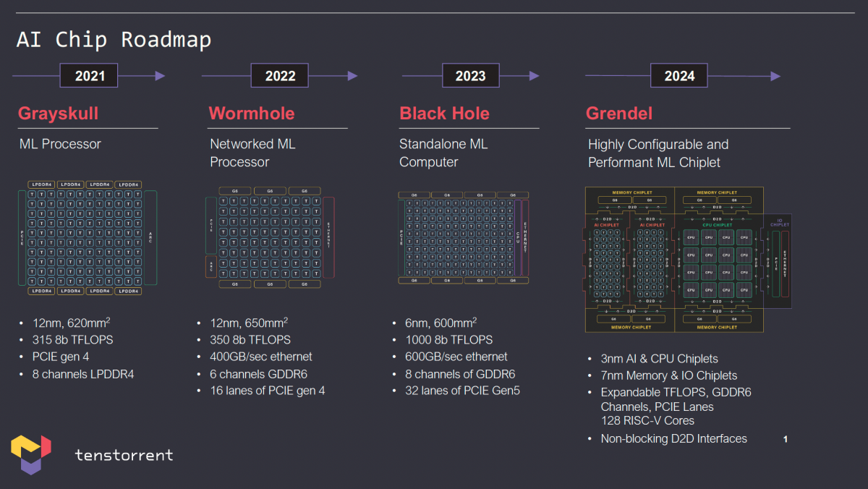The image size is (868, 489).
Task: Click the Tenstorrent logo icon
Action: point(31,454)
